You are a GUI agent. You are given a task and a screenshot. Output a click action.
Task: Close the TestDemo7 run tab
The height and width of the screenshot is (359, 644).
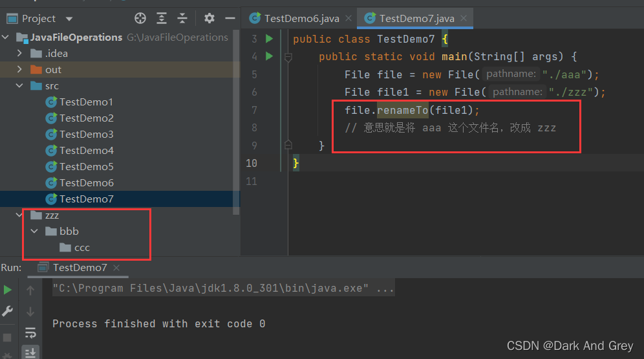(116, 268)
